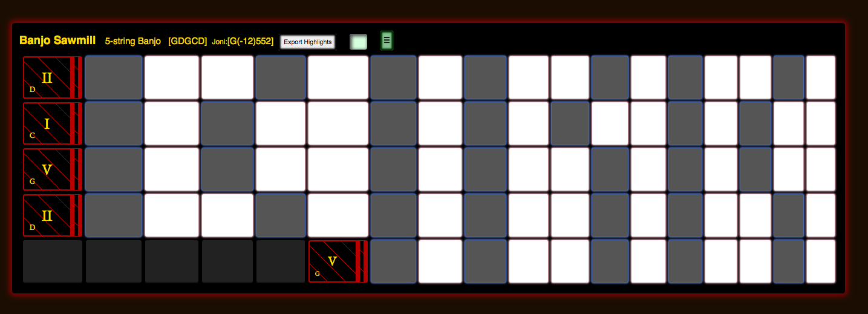Highlight the last fret cell on the bottom row
868x314 pixels.
pos(820,261)
